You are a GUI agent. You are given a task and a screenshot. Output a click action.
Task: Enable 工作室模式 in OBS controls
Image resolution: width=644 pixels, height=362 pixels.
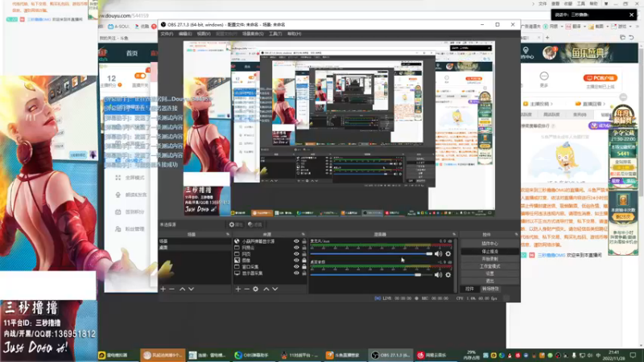click(x=489, y=266)
